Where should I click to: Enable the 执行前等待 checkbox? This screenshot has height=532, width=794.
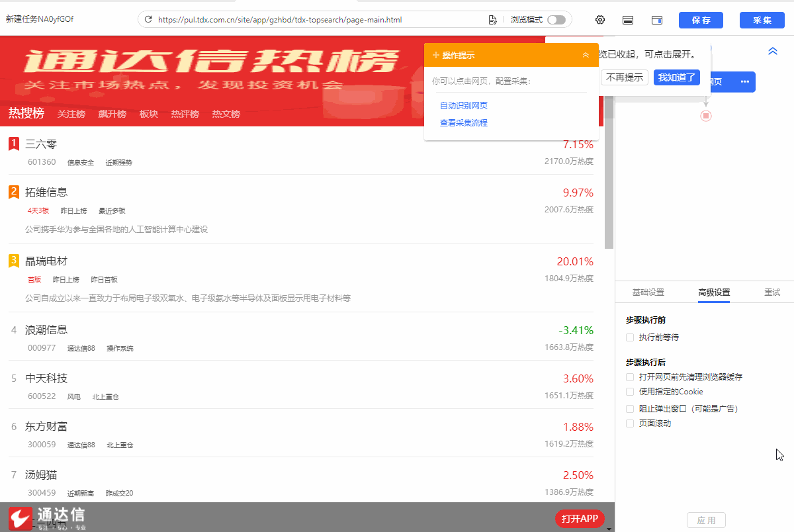(x=630, y=337)
